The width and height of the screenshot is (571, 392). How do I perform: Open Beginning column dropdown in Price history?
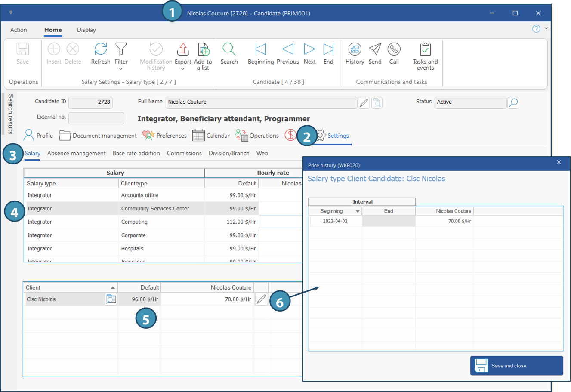[x=357, y=211]
